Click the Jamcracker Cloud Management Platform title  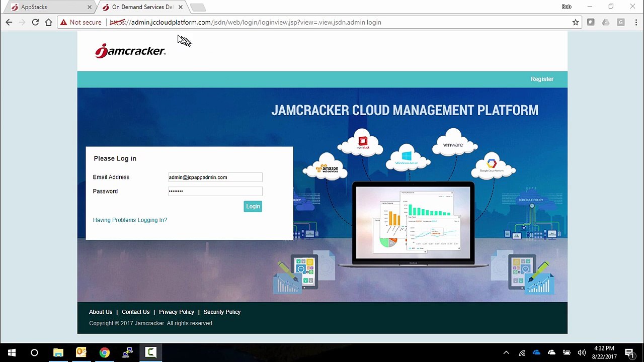(405, 110)
